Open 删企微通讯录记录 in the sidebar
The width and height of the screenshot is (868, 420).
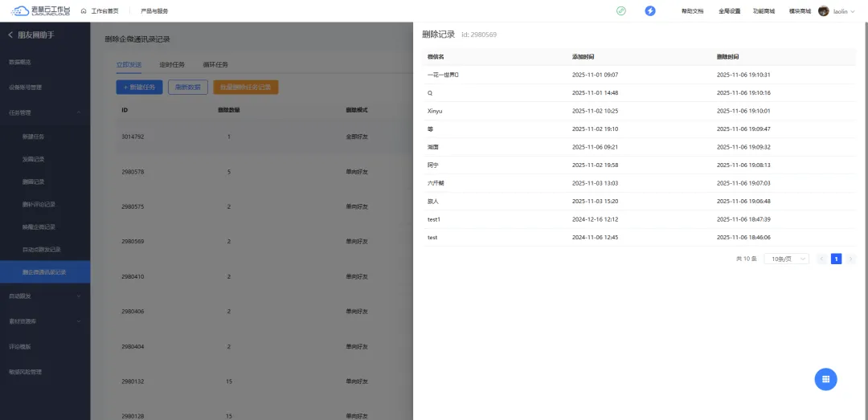(45, 272)
